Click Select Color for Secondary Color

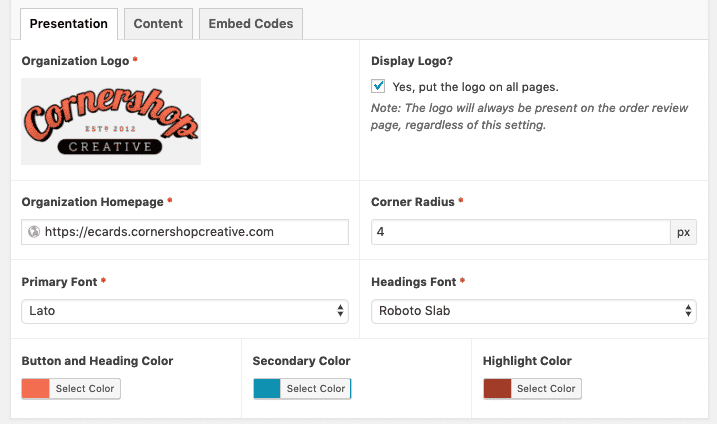coord(316,389)
